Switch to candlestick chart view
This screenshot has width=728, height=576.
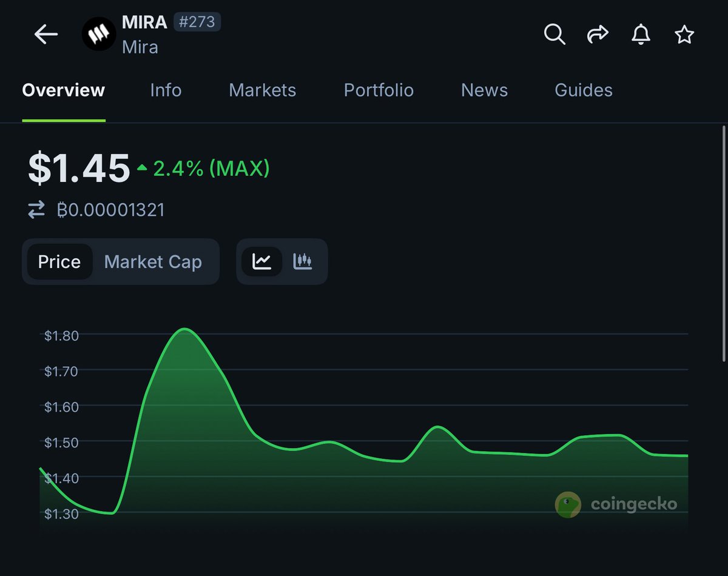(303, 261)
